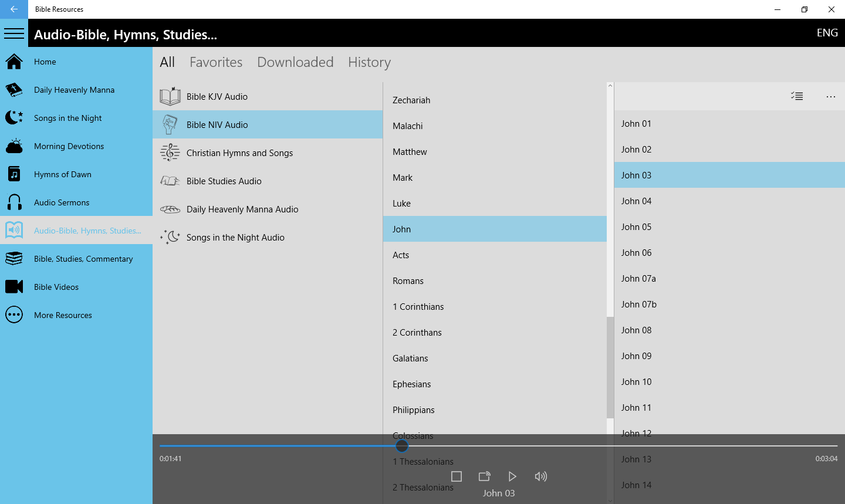Switch to the Downloaded tab
The image size is (845, 504).
pyautogui.click(x=295, y=62)
